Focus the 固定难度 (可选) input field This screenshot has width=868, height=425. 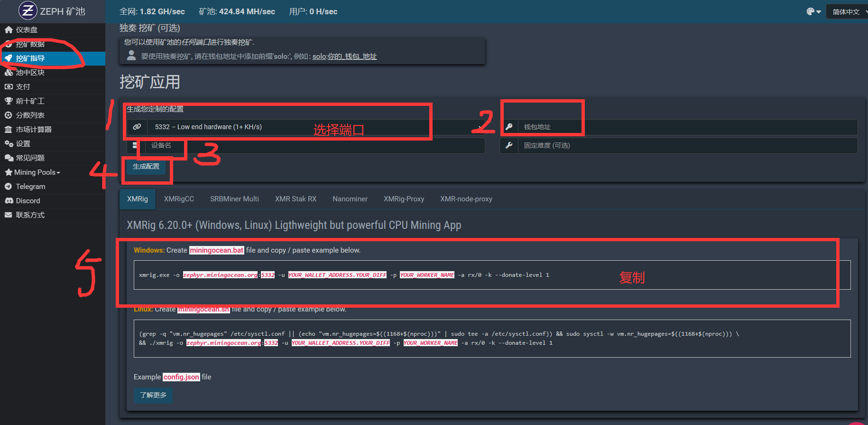point(688,145)
